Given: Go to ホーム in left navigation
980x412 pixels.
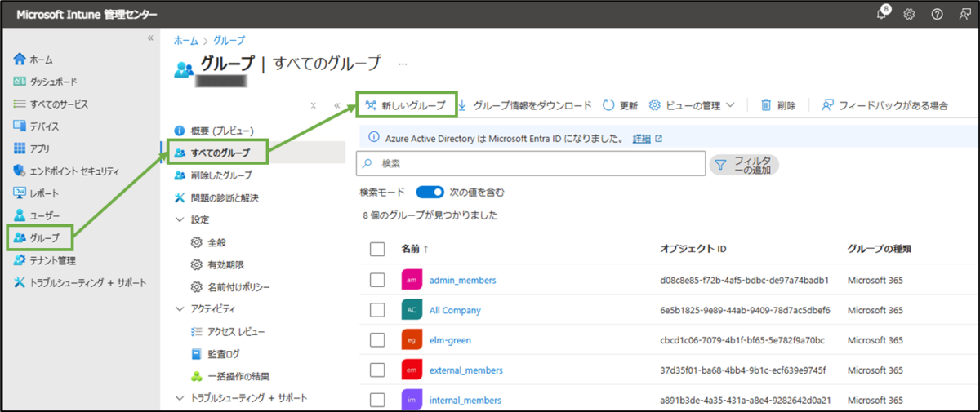Looking at the screenshot, I should tap(34, 60).
